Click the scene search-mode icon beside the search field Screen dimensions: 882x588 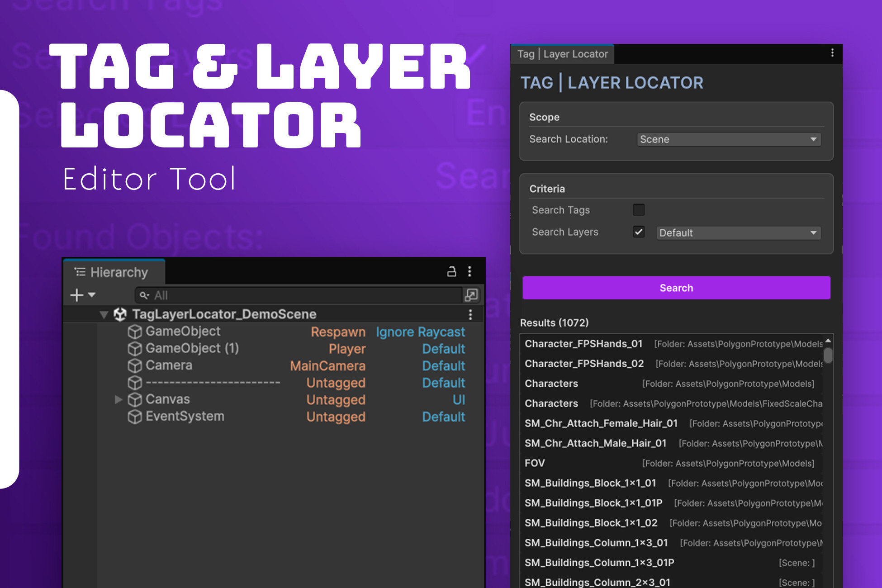click(x=471, y=295)
